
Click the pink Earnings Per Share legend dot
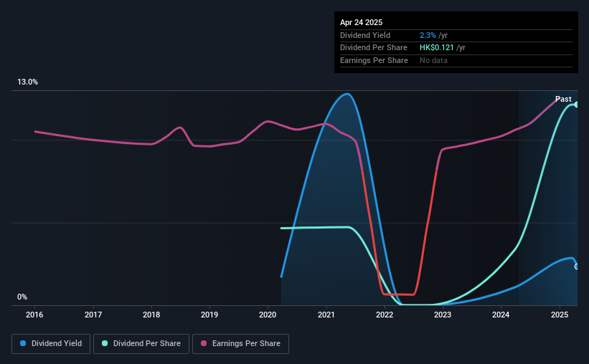pos(204,343)
